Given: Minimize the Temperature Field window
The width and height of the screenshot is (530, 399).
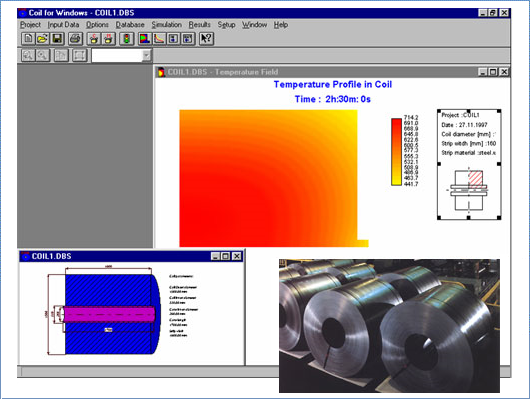Looking at the screenshot, I should (x=483, y=72).
